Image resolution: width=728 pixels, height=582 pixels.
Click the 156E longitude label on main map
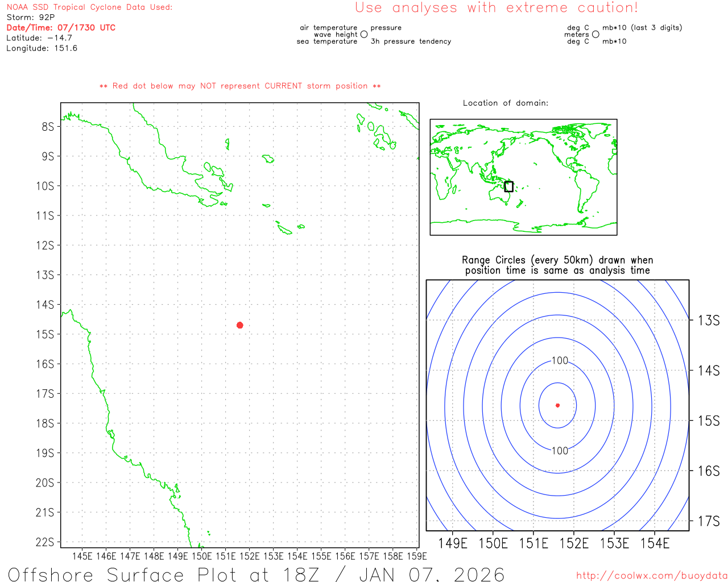pyautogui.click(x=345, y=556)
